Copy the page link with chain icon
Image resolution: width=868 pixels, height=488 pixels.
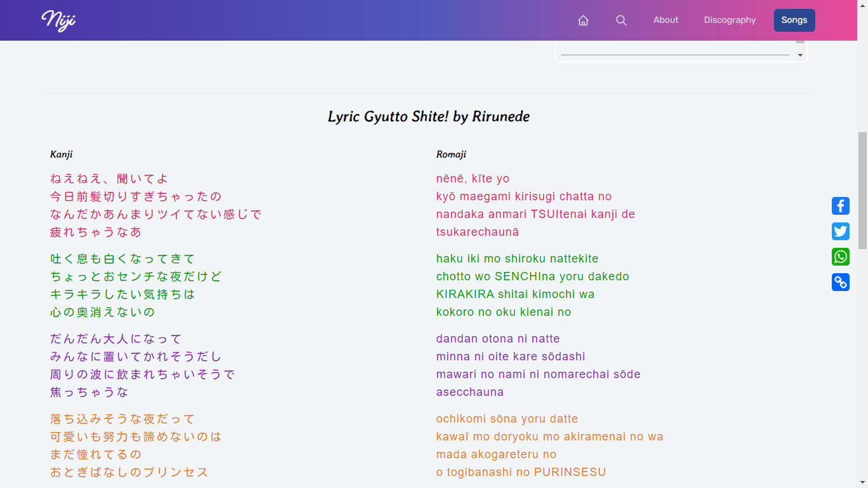(841, 282)
